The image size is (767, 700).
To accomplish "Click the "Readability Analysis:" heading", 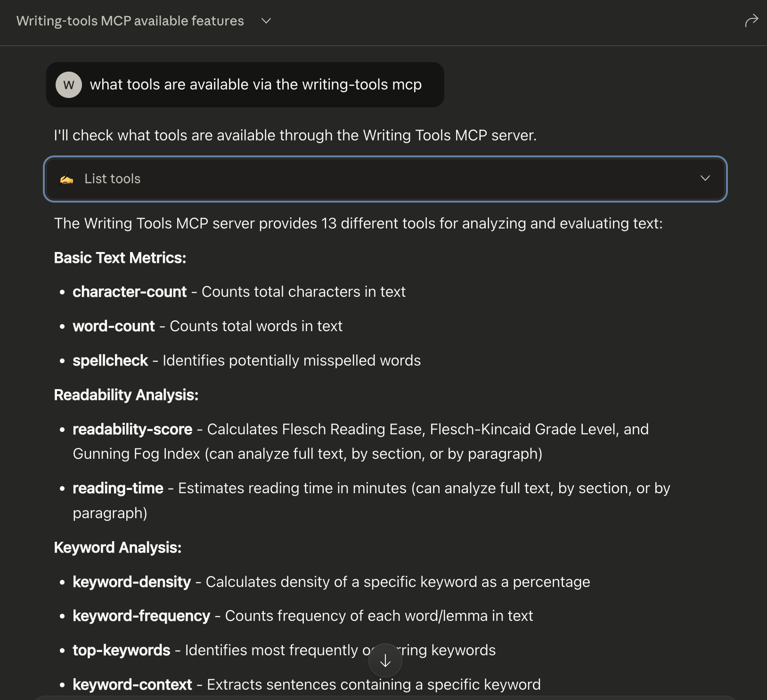I will click(126, 395).
